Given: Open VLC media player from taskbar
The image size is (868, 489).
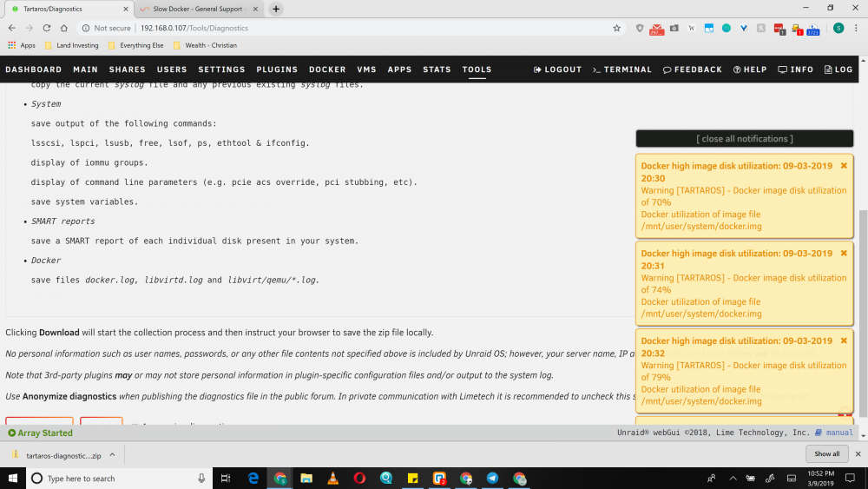Looking at the screenshot, I should click(x=332, y=478).
